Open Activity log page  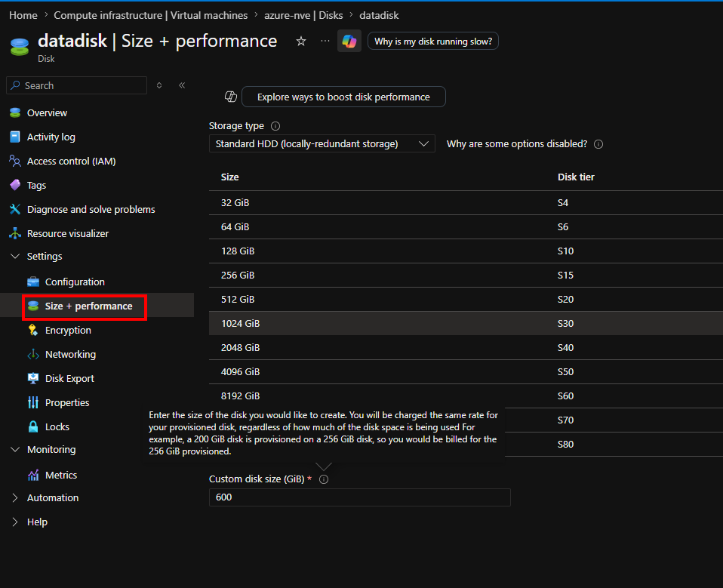click(51, 137)
